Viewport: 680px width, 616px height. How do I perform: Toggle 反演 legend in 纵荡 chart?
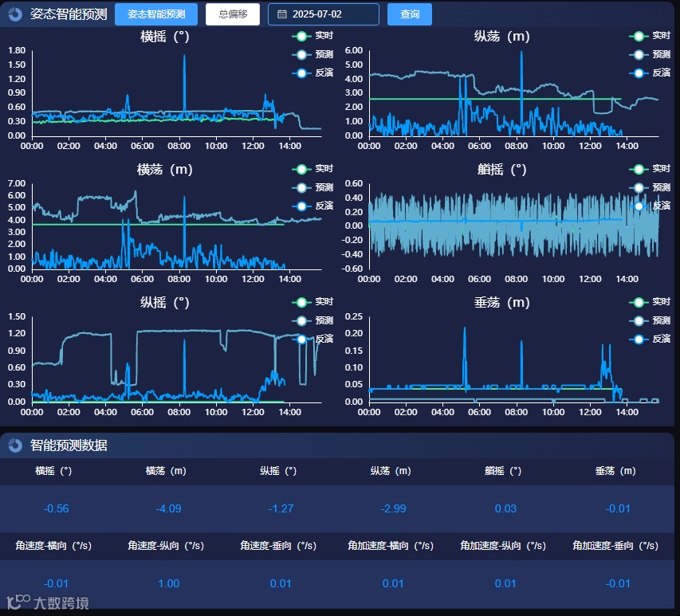(x=650, y=73)
